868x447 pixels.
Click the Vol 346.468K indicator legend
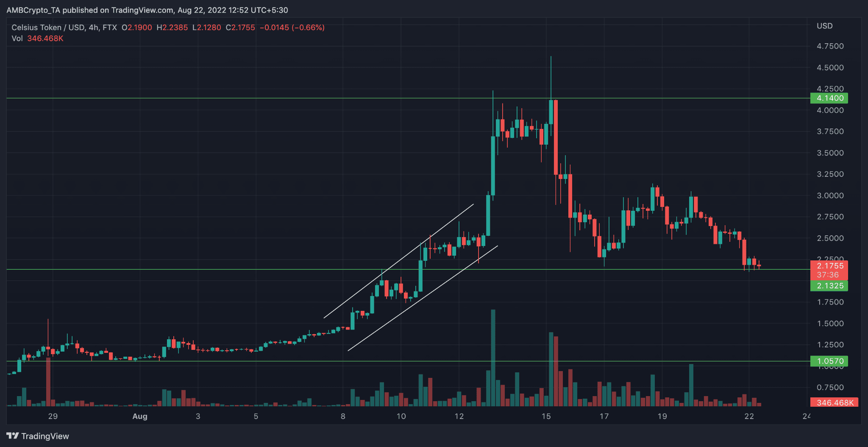37,39
